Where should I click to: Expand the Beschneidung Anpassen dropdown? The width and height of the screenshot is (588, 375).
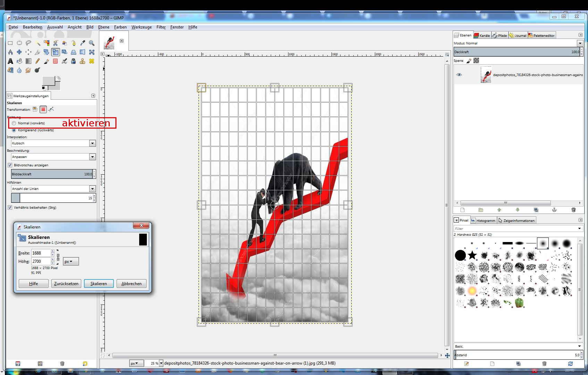[x=92, y=157]
